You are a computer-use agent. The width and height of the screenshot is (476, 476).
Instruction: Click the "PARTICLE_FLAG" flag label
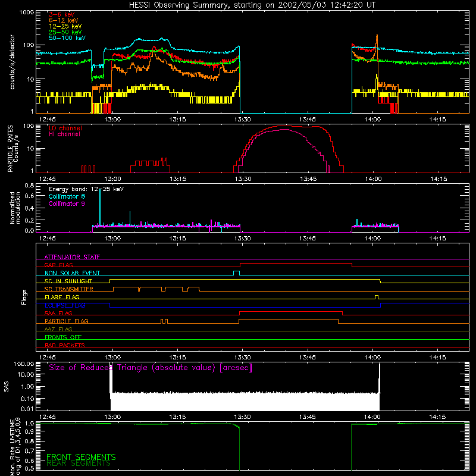[67, 321]
